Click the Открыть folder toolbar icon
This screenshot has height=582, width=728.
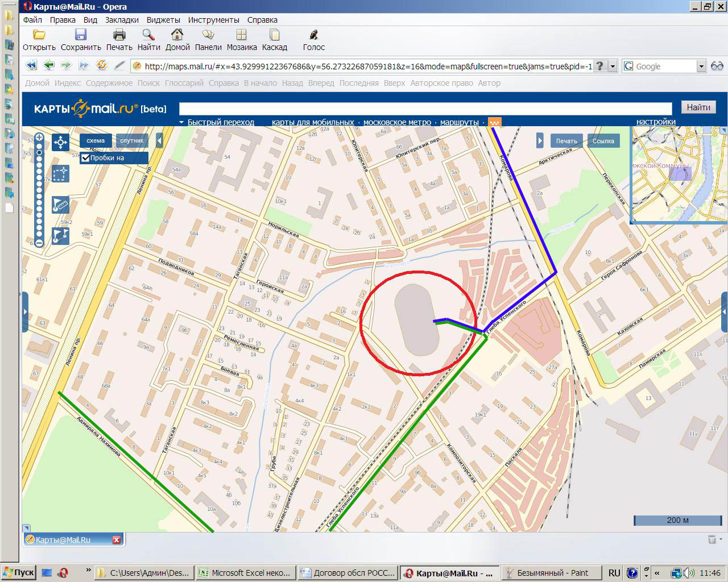39,35
